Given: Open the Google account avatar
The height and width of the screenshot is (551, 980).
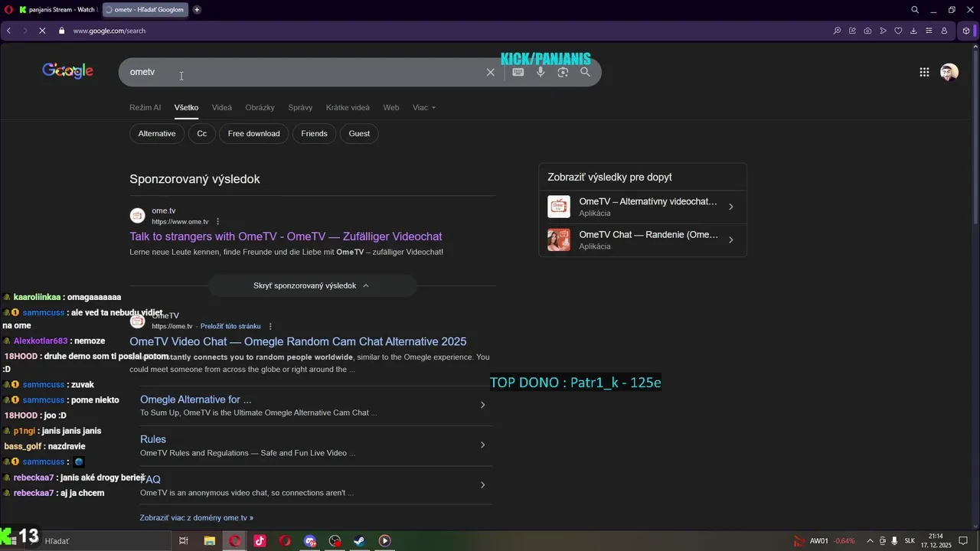Looking at the screenshot, I should (x=949, y=72).
